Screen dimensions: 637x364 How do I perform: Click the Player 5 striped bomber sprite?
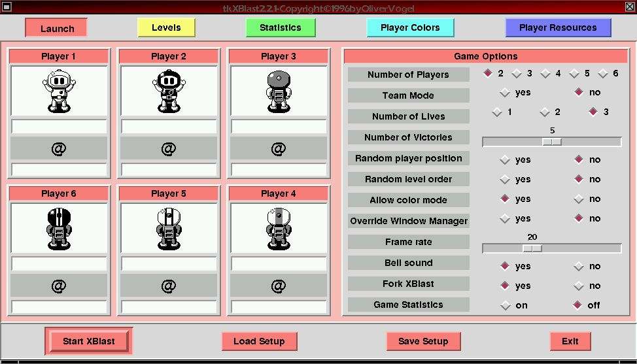(169, 229)
